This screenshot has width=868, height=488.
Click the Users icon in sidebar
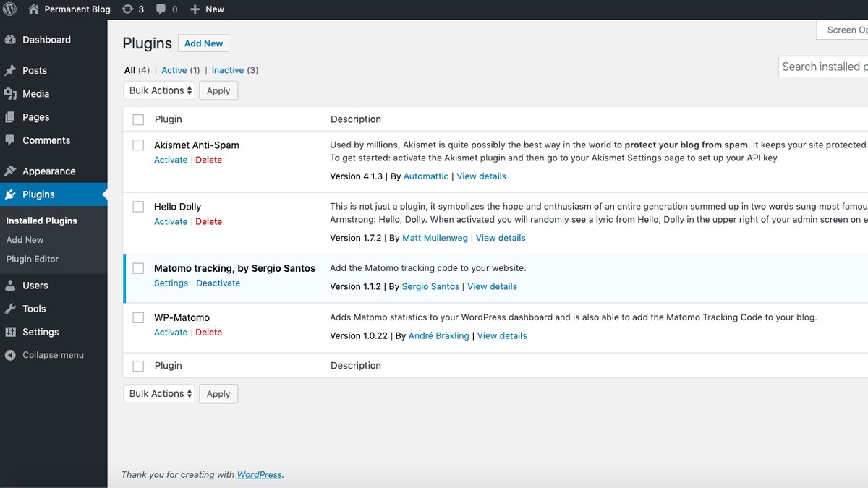(x=10, y=286)
